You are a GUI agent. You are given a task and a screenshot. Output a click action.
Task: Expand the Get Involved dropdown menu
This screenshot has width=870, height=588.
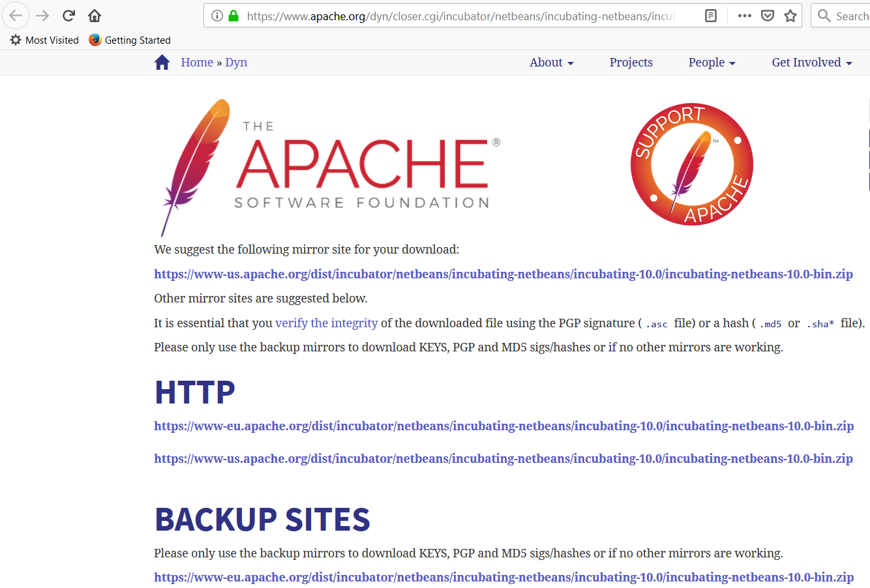[812, 63]
